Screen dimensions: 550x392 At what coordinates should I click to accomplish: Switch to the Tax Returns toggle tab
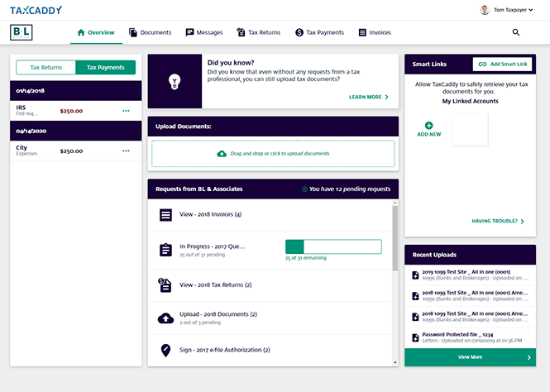point(46,67)
